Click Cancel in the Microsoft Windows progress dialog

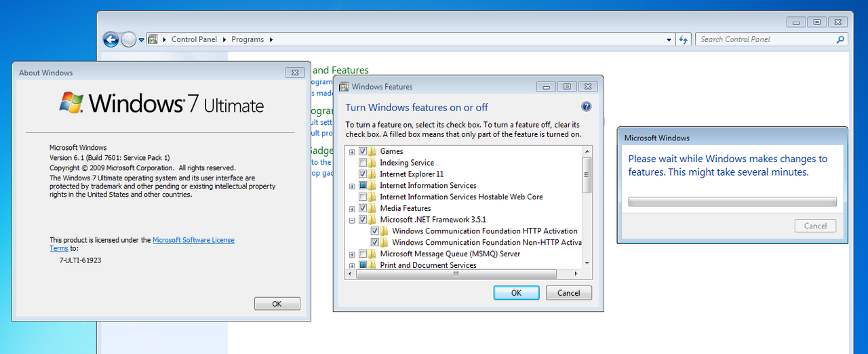click(815, 226)
